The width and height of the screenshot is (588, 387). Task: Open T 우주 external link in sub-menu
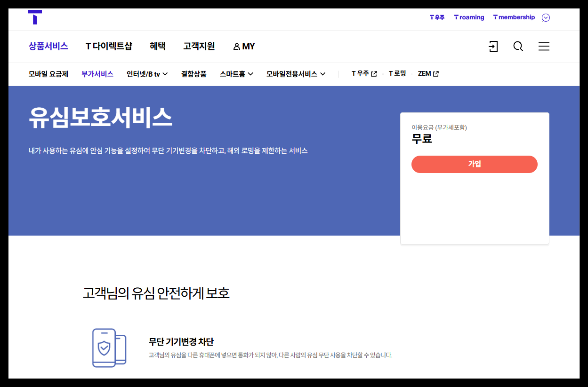pyautogui.click(x=364, y=74)
